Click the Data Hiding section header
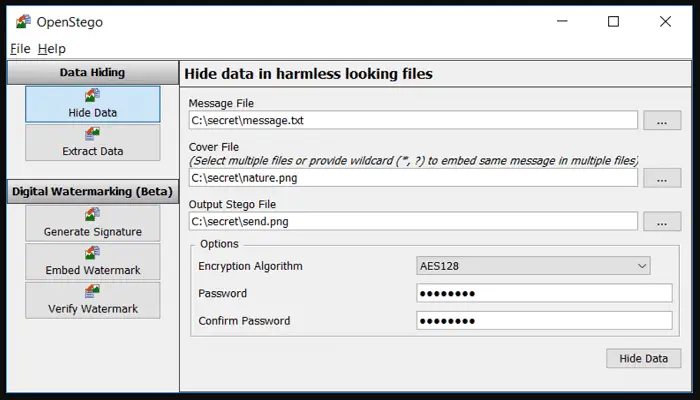700x400 pixels. pyautogui.click(x=92, y=72)
